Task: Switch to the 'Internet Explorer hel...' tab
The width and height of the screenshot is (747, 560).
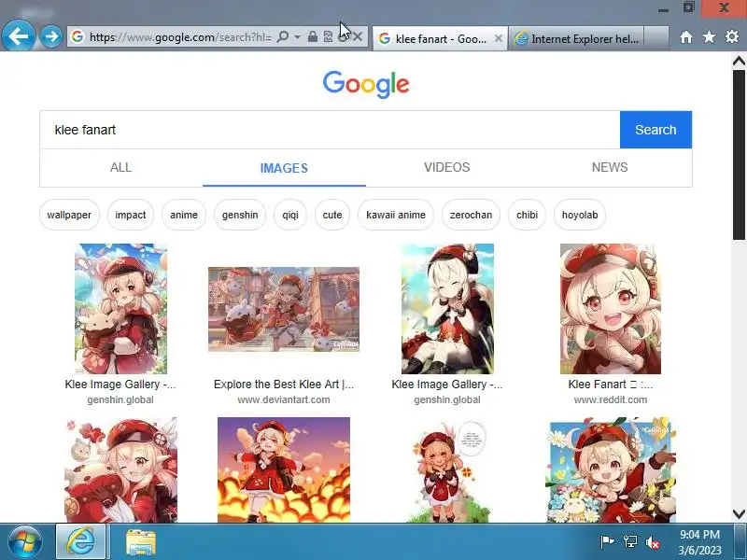Action: [576, 38]
